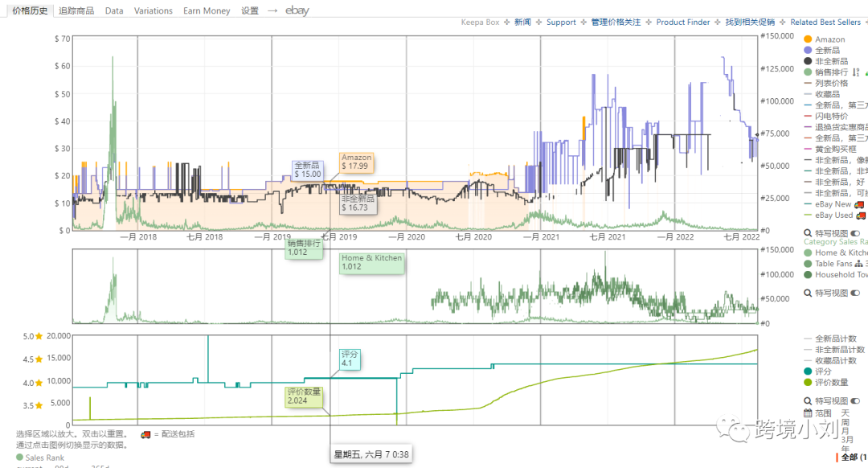Click the Home & Kitchen 1,012 tooltip
868x468 pixels.
pos(371,262)
